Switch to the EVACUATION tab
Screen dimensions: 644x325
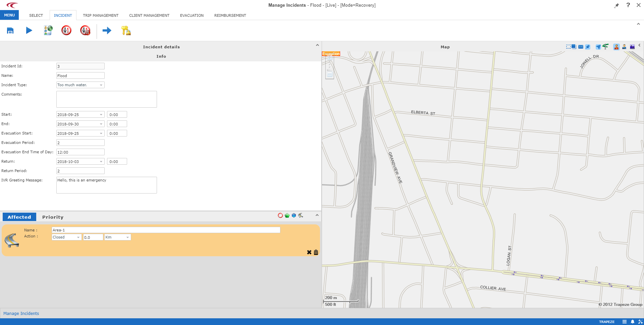click(192, 15)
